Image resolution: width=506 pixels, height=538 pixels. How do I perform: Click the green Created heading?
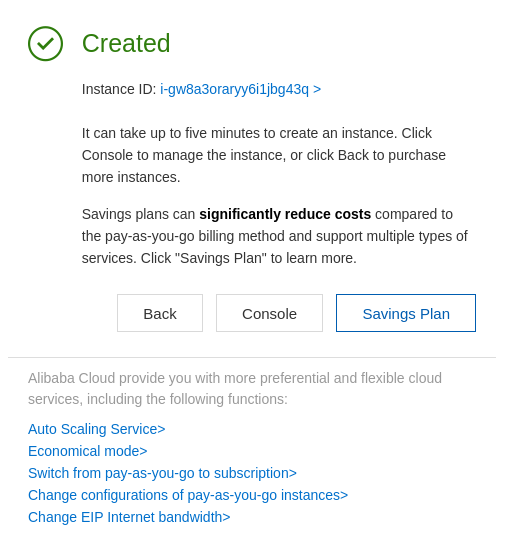point(126,43)
